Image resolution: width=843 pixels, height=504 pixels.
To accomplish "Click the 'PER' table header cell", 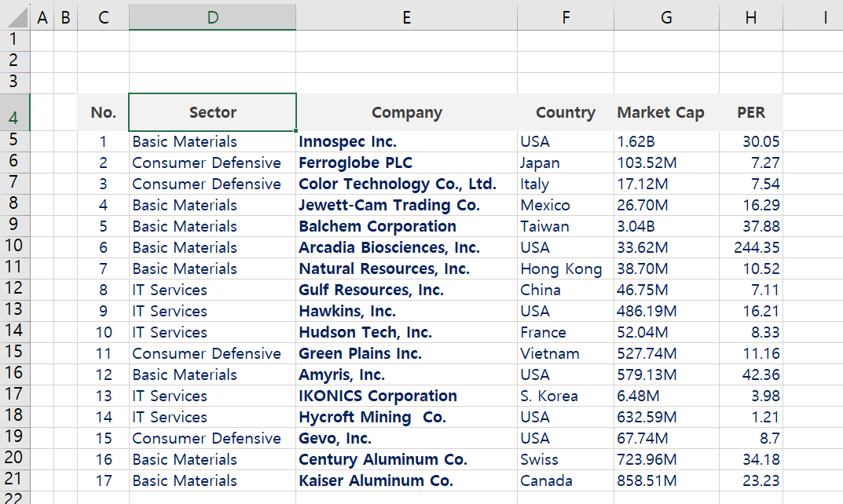I will [751, 112].
